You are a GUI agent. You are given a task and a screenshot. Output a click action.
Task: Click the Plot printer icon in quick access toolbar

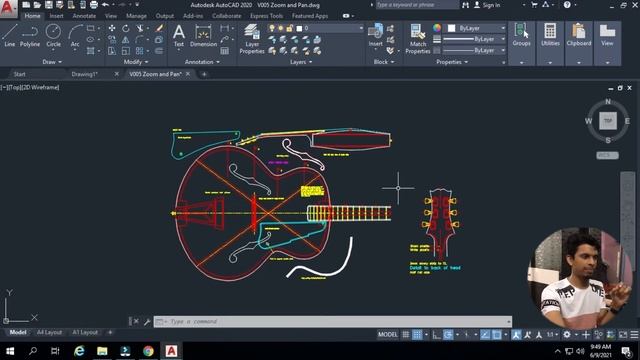point(93,5)
